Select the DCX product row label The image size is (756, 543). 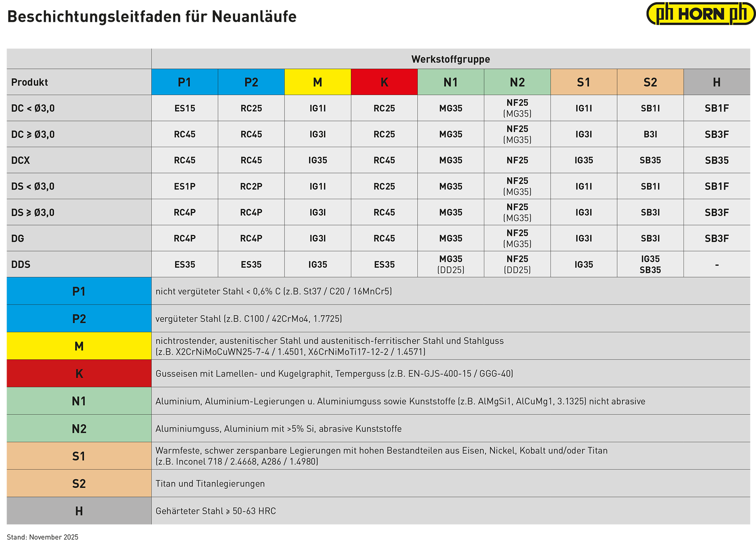click(x=21, y=160)
